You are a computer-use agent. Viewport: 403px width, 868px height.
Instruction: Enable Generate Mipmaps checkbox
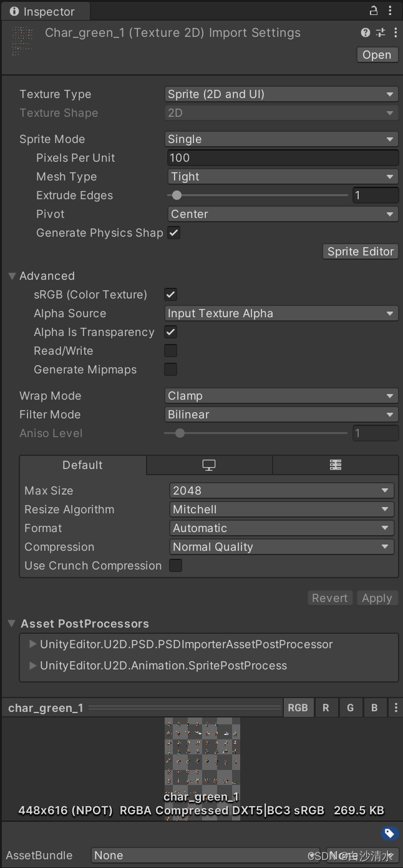tap(170, 370)
